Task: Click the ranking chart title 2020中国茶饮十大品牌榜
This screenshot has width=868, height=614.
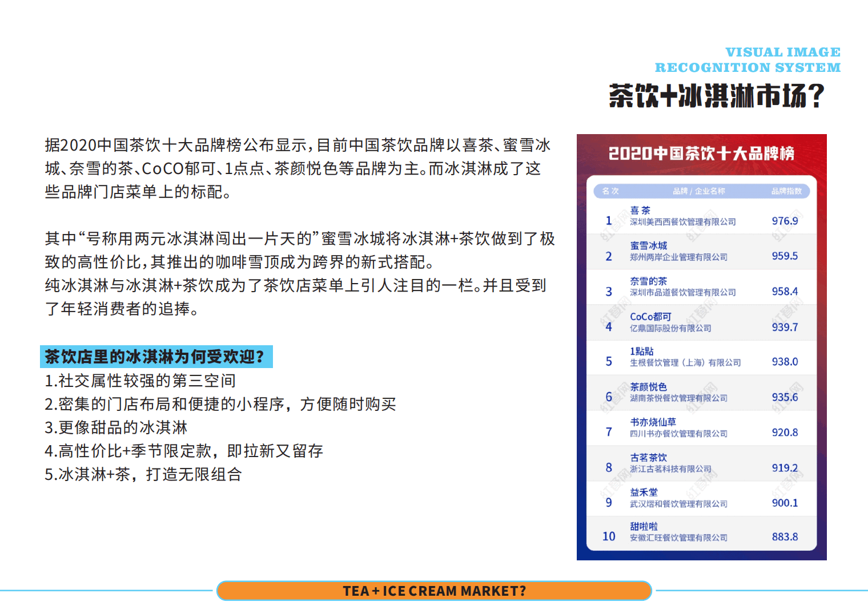Action: pyautogui.click(x=702, y=153)
